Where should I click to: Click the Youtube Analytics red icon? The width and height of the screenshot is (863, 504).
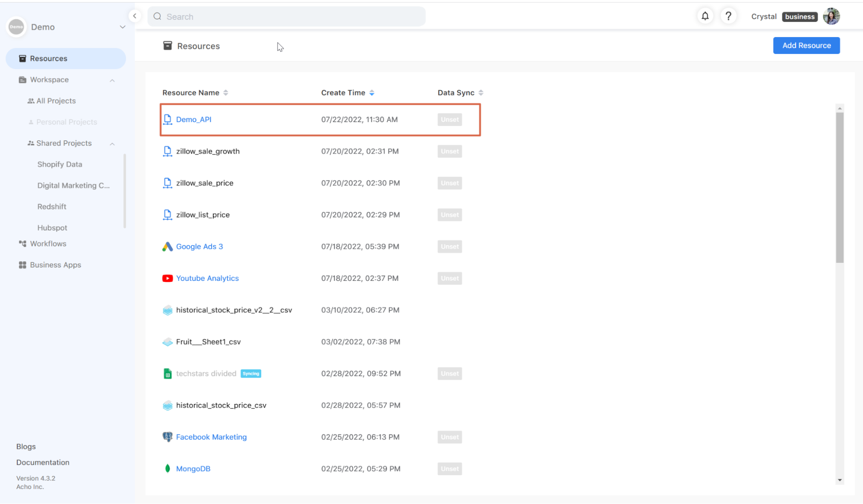point(168,278)
